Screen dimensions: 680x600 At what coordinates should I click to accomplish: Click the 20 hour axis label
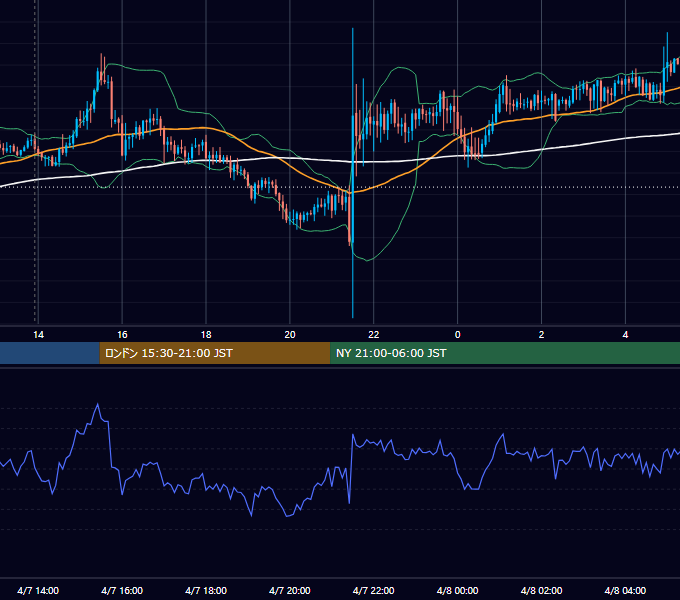pos(290,335)
